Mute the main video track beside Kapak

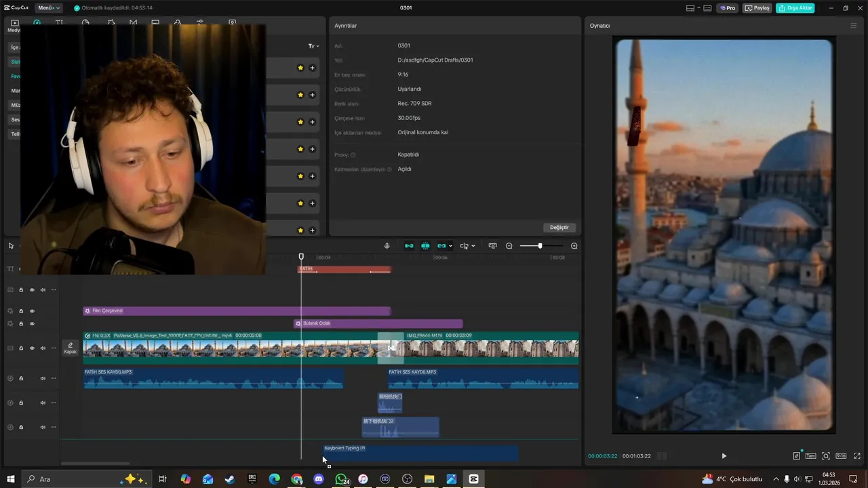(x=43, y=348)
